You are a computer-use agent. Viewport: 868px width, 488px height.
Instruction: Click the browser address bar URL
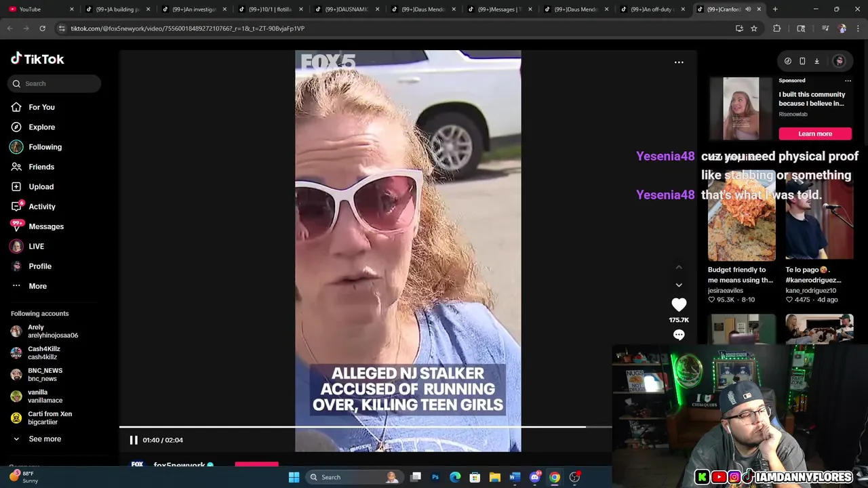click(x=188, y=28)
